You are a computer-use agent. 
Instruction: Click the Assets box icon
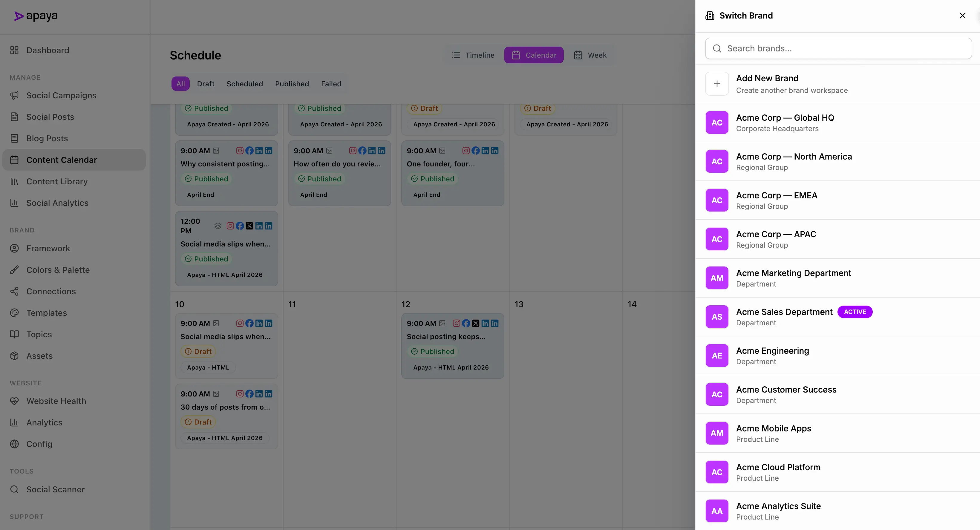pos(14,356)
